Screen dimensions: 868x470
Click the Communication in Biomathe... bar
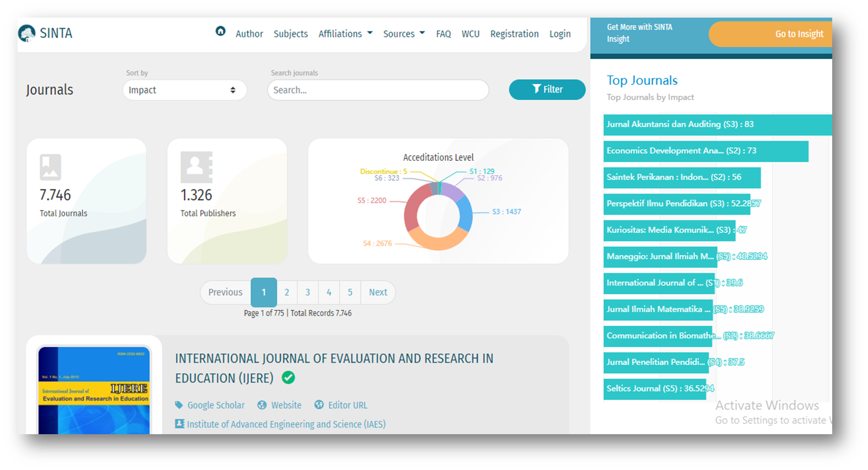point(658,336)
